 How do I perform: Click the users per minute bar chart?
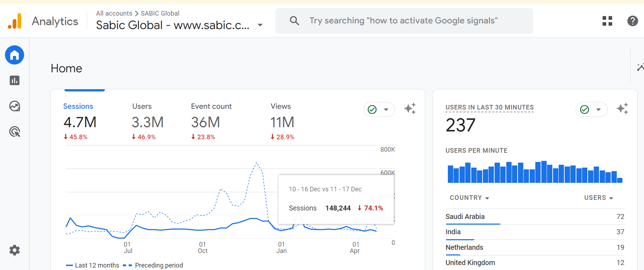point(535,172)
